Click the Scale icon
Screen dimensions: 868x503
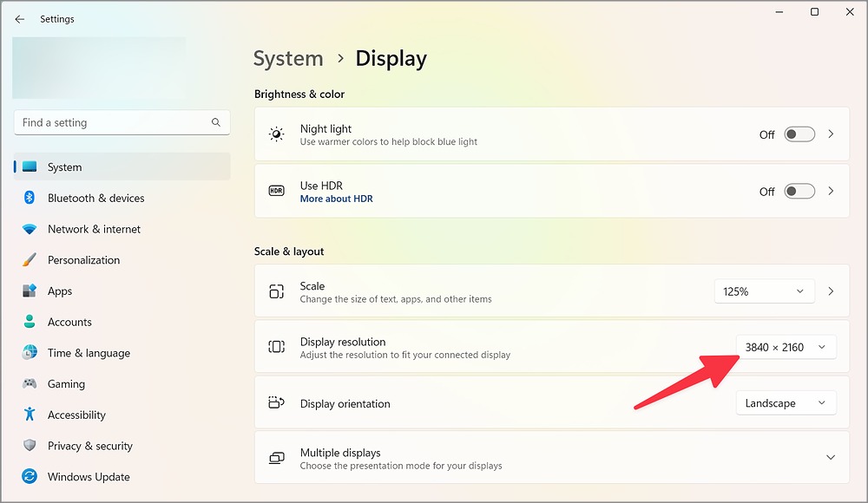point(276,291)
